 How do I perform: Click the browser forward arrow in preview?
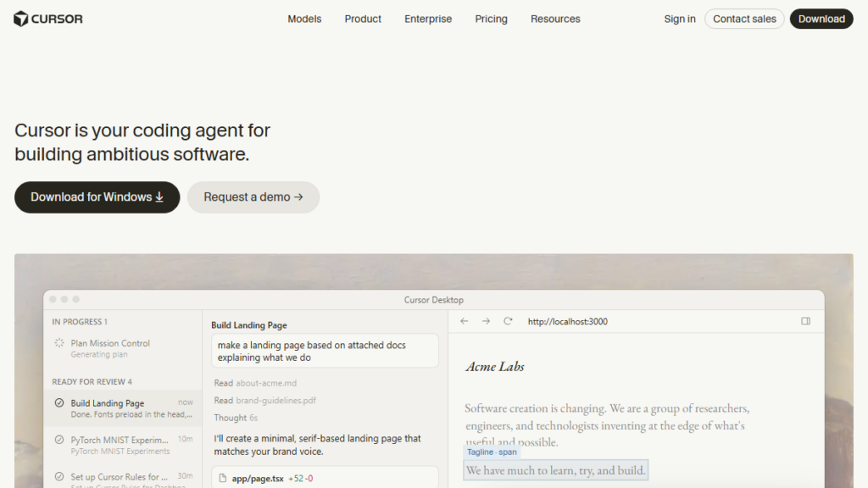pos(486,321)
